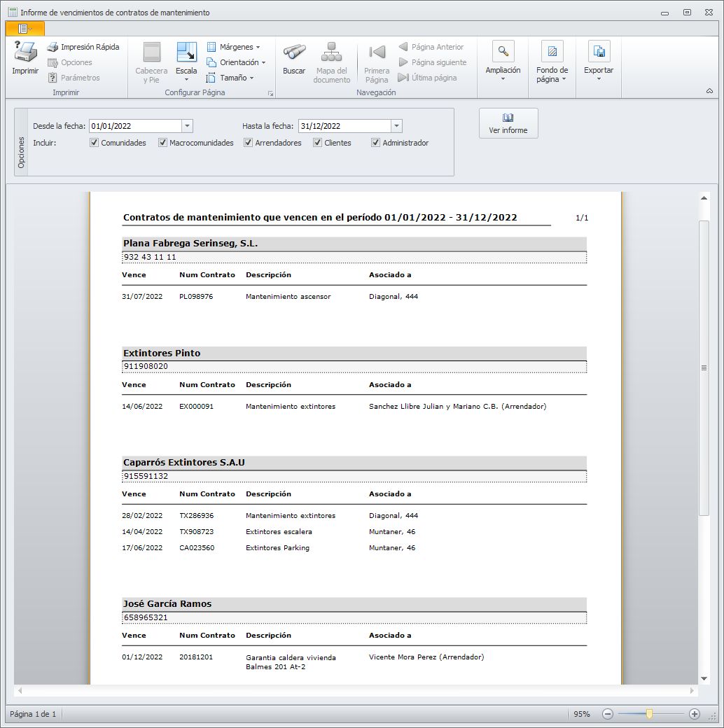The width and height of the screenshot is (724, 728).
Task: Click the Buscar binoculars icon
Action: click(x=294, y=53)
